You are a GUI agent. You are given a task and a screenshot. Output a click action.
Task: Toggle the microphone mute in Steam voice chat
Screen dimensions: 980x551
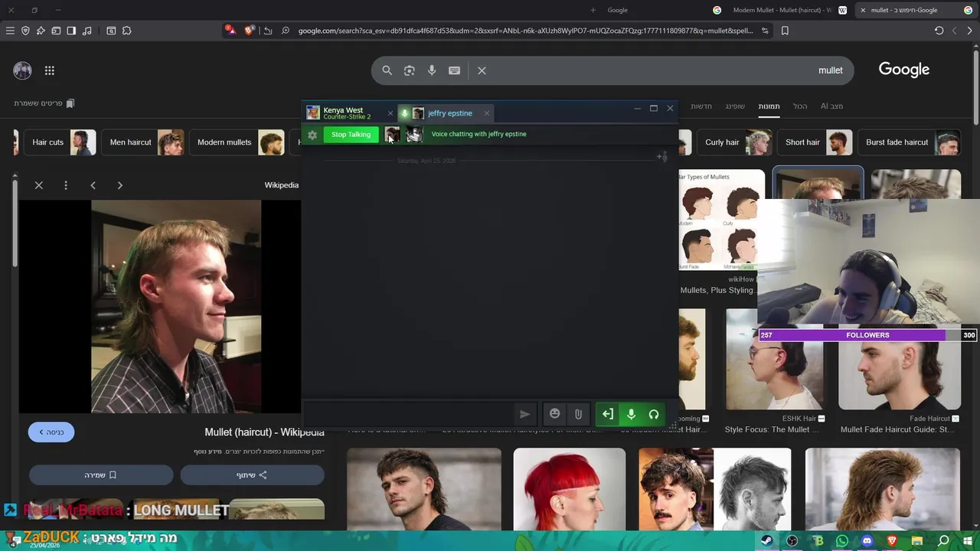[x=631, y=414]
